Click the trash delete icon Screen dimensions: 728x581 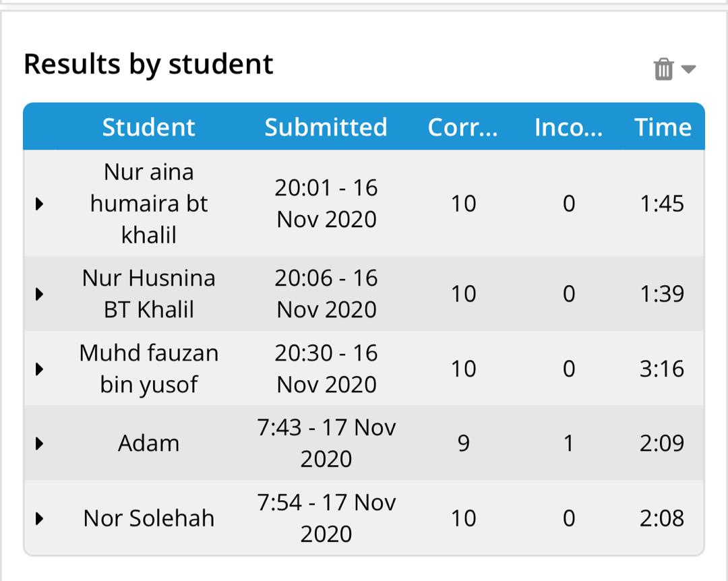point(664,69)
